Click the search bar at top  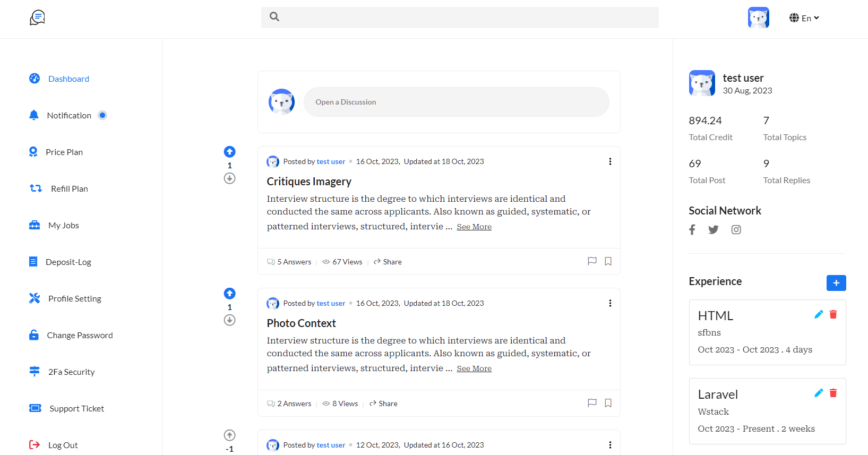460,17
